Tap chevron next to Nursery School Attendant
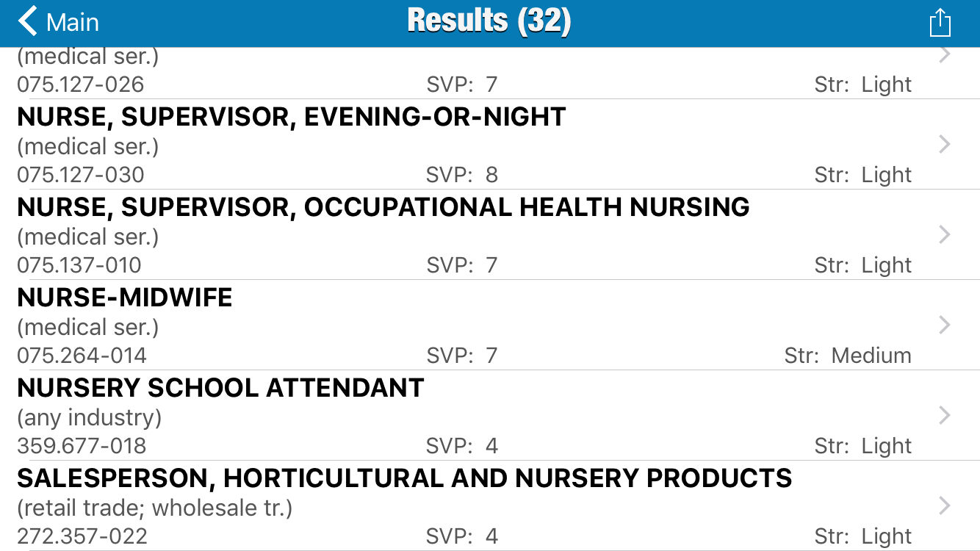Image resolution: width=980 pixels, height=551 pixels. pos(945,416)
